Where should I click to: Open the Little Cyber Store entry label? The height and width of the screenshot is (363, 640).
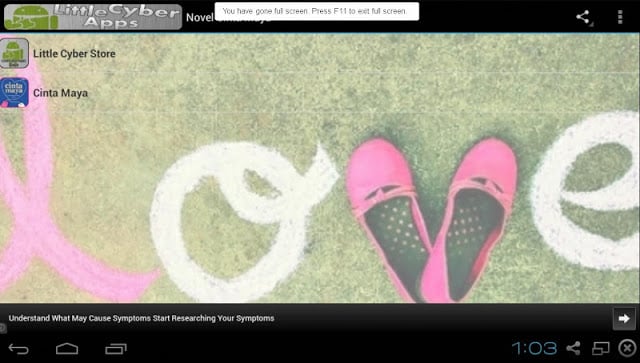click(74, 53)
